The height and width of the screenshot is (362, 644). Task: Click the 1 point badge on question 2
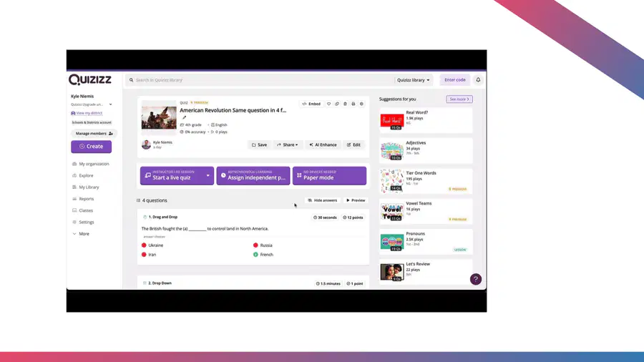[354, 283]
